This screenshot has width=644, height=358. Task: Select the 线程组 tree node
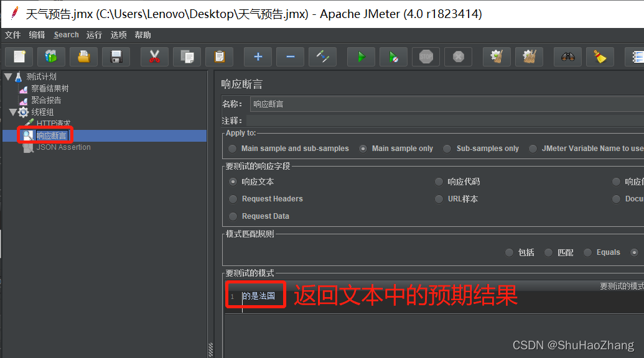pyautogui.click(x=42, y=112)
